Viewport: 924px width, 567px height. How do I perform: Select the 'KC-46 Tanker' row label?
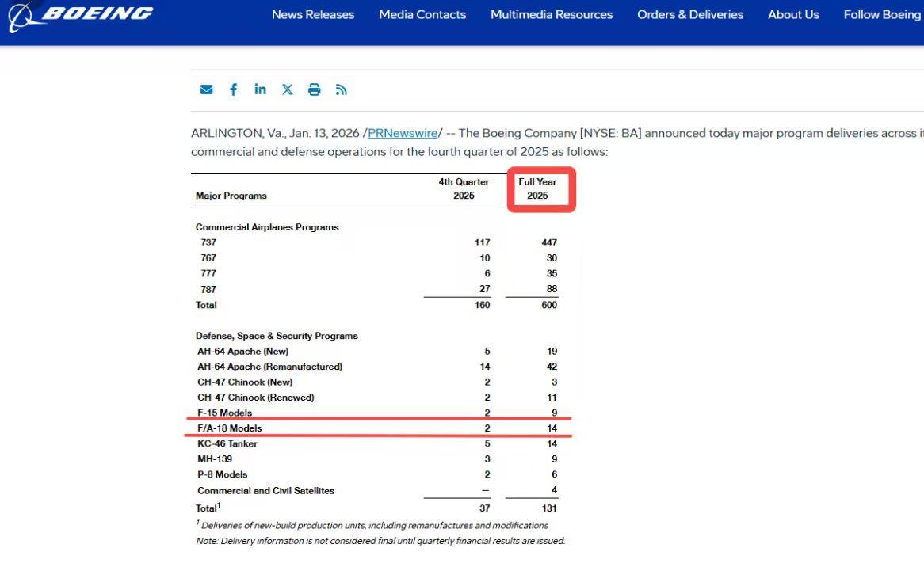click(x=227, y=443)
